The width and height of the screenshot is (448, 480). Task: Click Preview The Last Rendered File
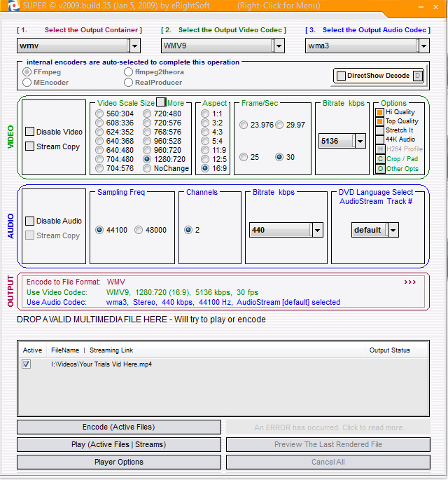tap(328, 444)
